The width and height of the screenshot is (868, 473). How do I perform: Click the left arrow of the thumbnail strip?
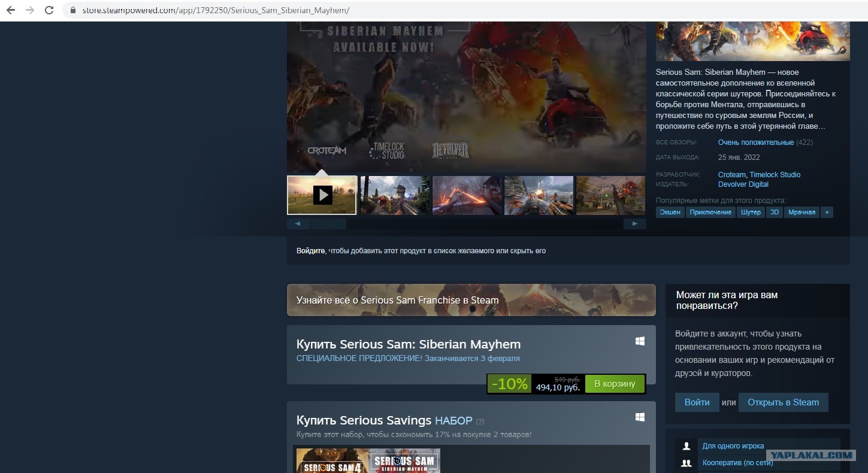click(x=298, y=224)
